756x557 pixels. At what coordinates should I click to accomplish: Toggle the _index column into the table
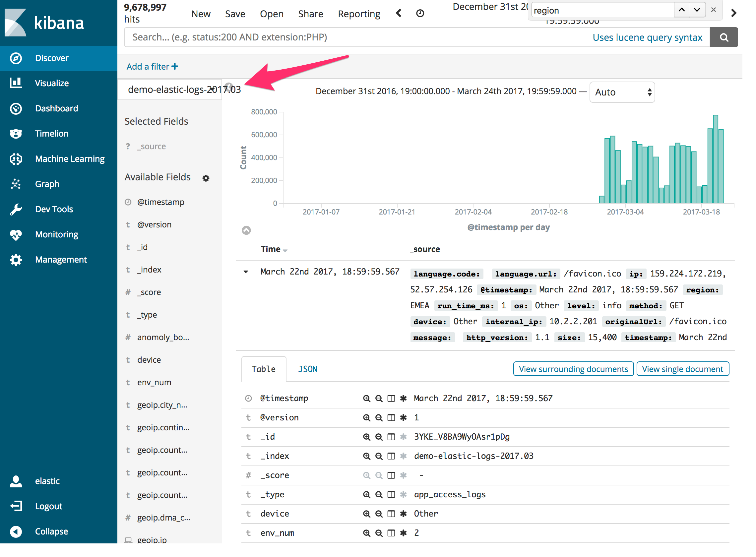391,456
